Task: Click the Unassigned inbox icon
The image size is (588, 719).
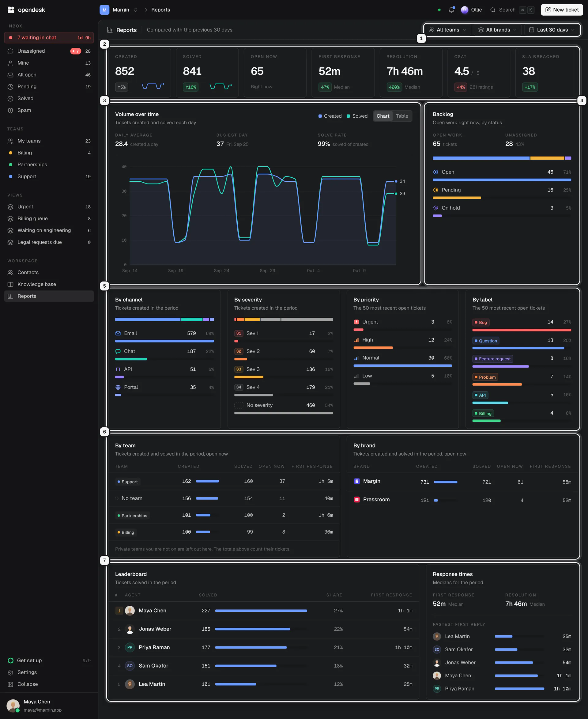Action: point(10,51)
